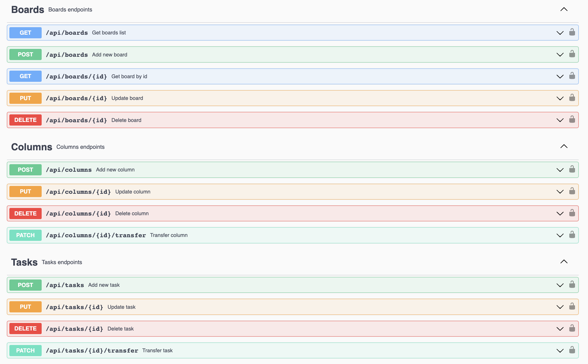Expand Update column endpoint chevron
This screenshot has width=588, height=364.
(x=560, y=192)
